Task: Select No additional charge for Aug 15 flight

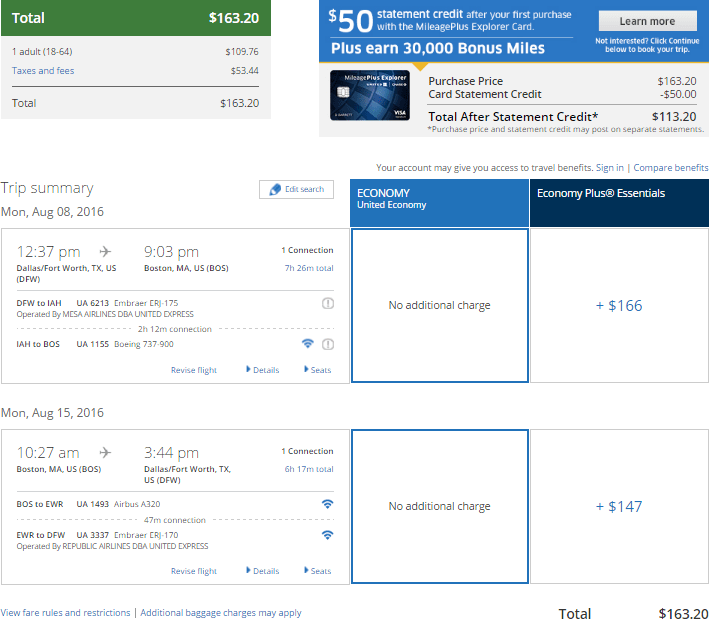Action: (440, 507)
